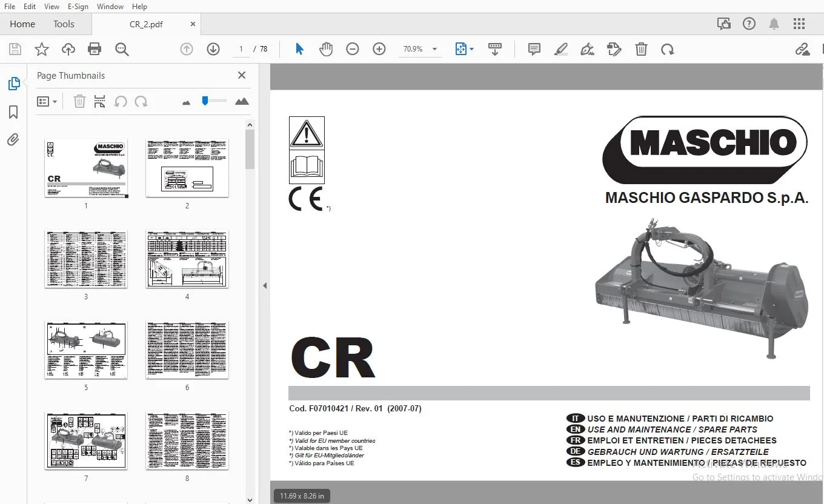Image resolution: width=824 pixels, height=504 pixels.
Task: Open the apps grid menu
Action: (x=799, y=24)
